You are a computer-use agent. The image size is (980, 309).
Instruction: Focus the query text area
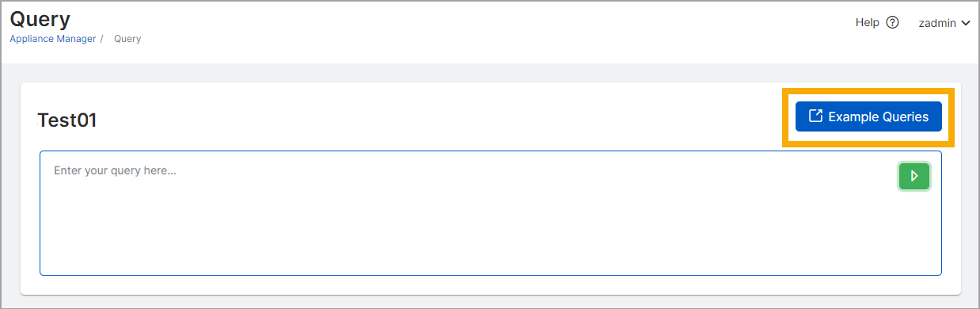pos(491,213)
